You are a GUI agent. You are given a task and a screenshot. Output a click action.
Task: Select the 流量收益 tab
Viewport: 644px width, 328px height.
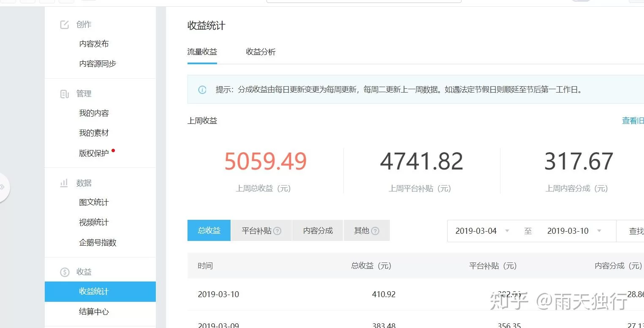click(202, 52)
